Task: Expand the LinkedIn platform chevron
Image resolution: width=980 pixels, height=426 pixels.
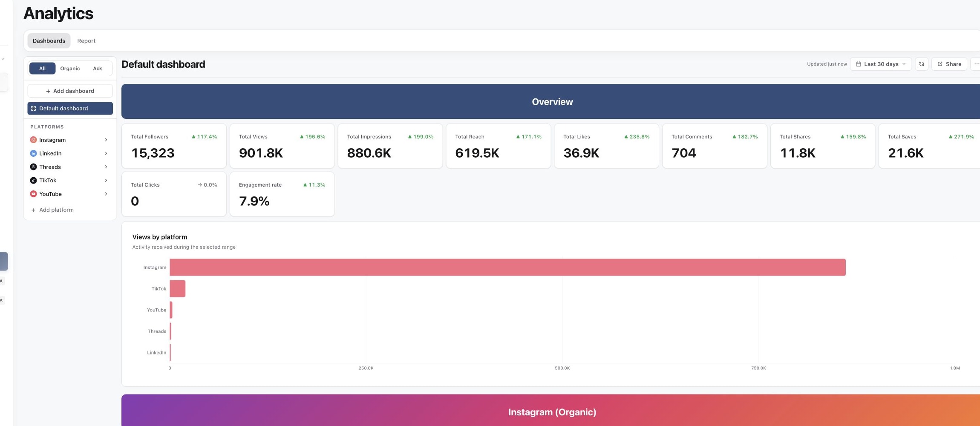Action: (x=106, y=153)
